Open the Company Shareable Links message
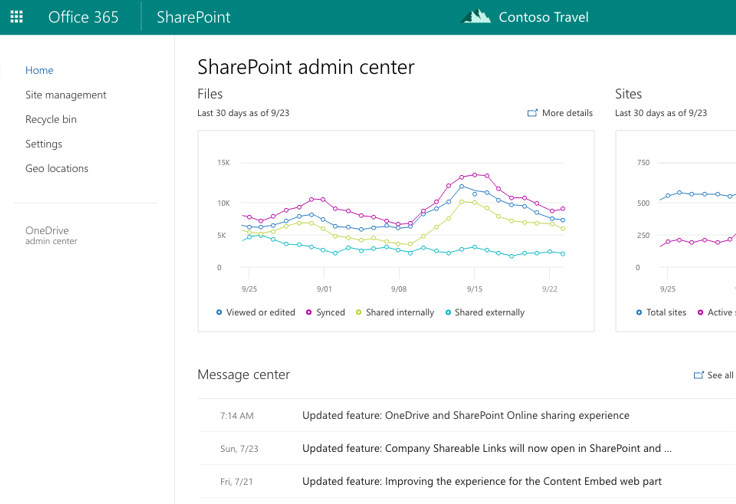 (x=486, y=449)
